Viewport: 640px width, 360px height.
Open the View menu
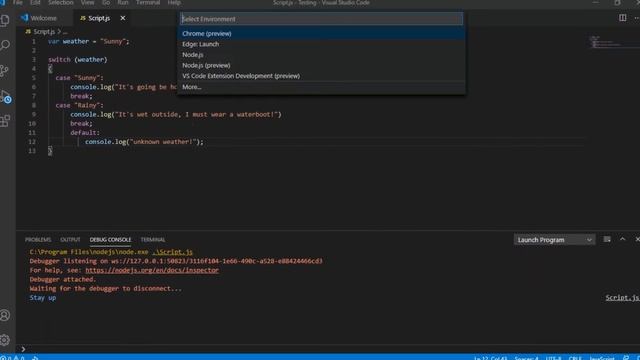point(87,2)
